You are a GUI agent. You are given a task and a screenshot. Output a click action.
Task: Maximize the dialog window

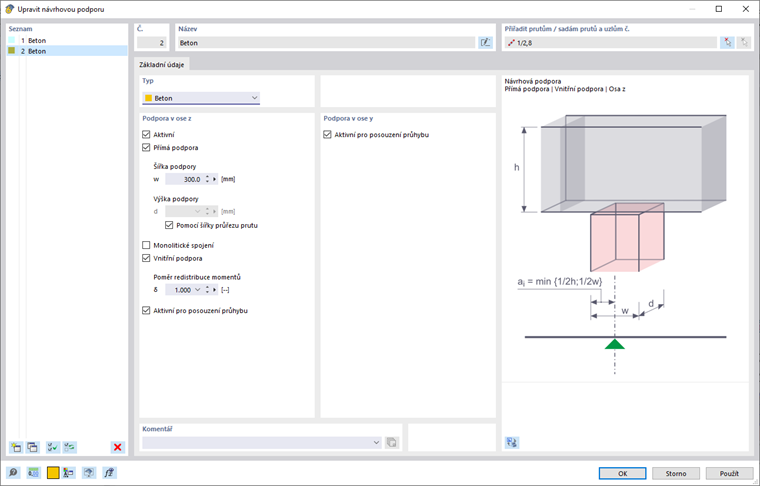(719, 9)
